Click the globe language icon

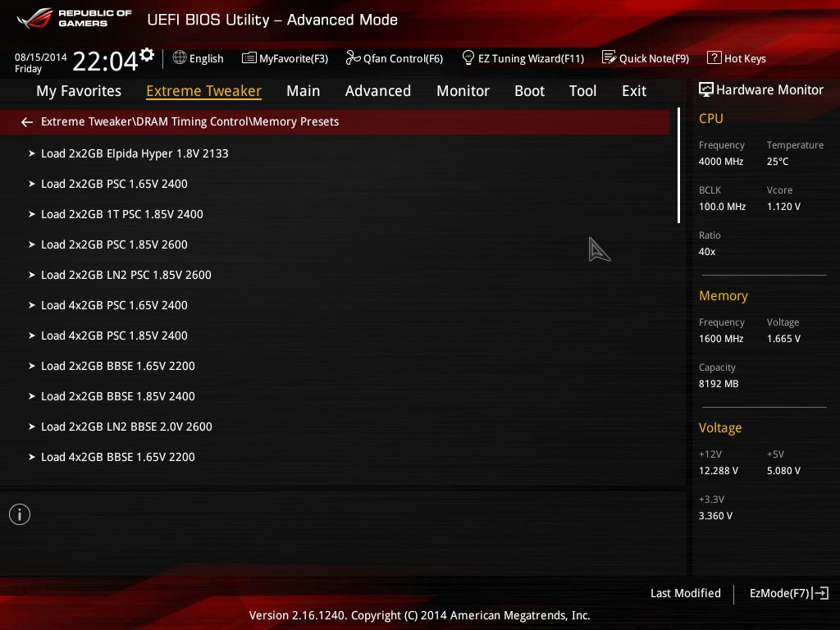coord(180,57)
